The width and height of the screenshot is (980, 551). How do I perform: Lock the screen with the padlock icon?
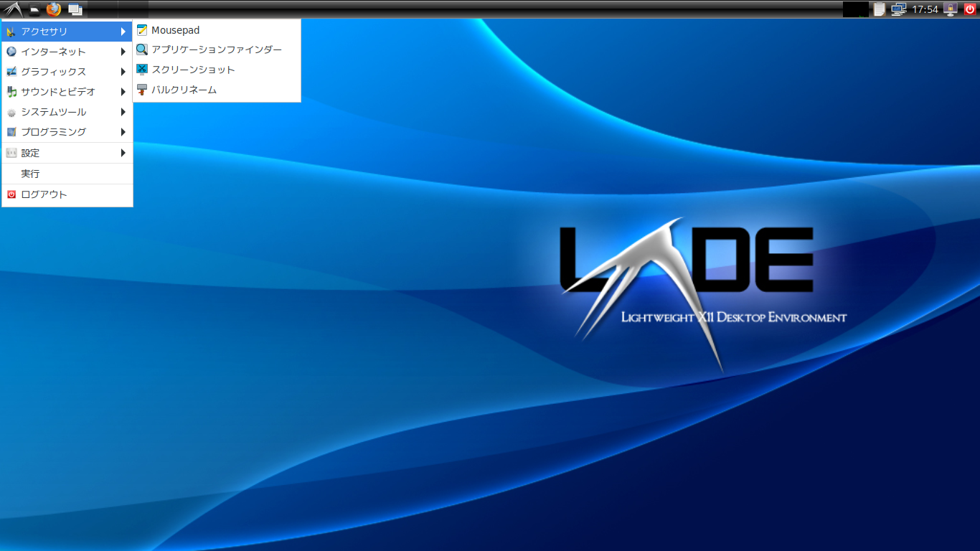[x=951, y=9]
